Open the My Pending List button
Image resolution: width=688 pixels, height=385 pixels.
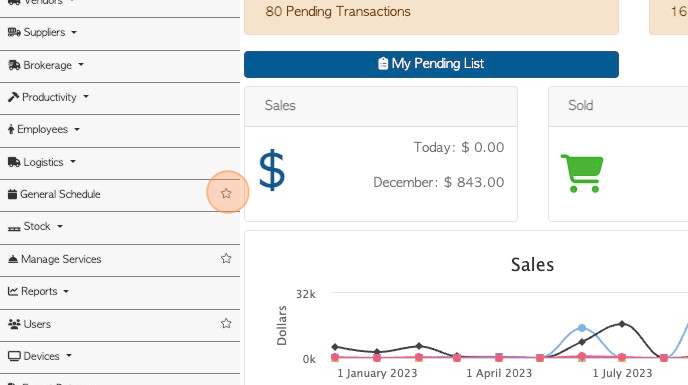pyautogui.click(x=431, y=64)
